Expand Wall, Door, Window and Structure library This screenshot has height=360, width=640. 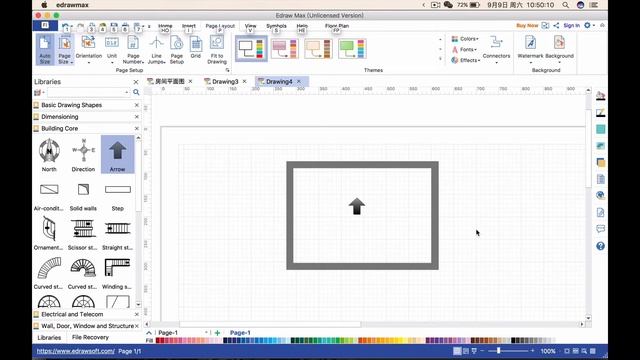pos(87,326)
